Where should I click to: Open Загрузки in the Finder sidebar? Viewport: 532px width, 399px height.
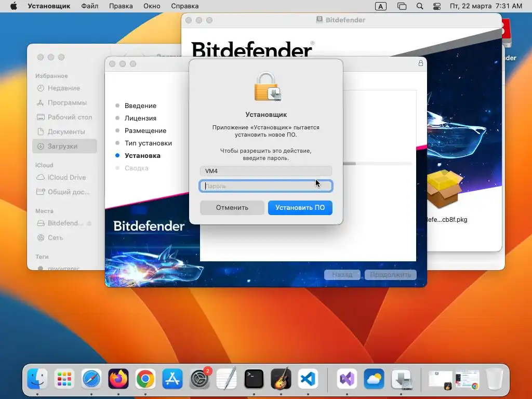[64, 146]
